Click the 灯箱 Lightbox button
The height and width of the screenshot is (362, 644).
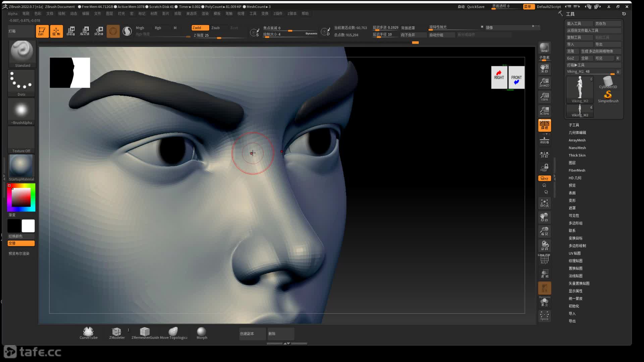coord(21,31)
